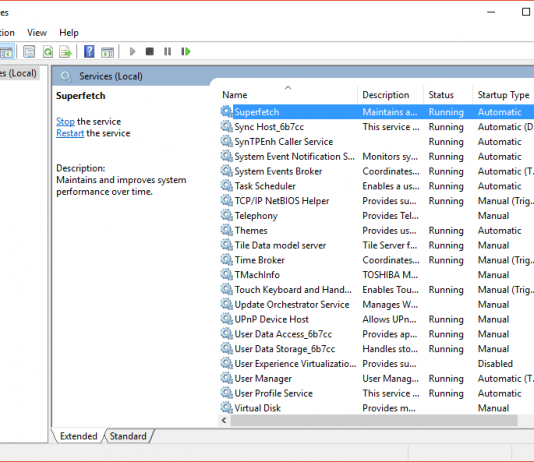534x462 pixels.
Task: Click the gear icon beside Superfetch
Action: pos(226,111)
